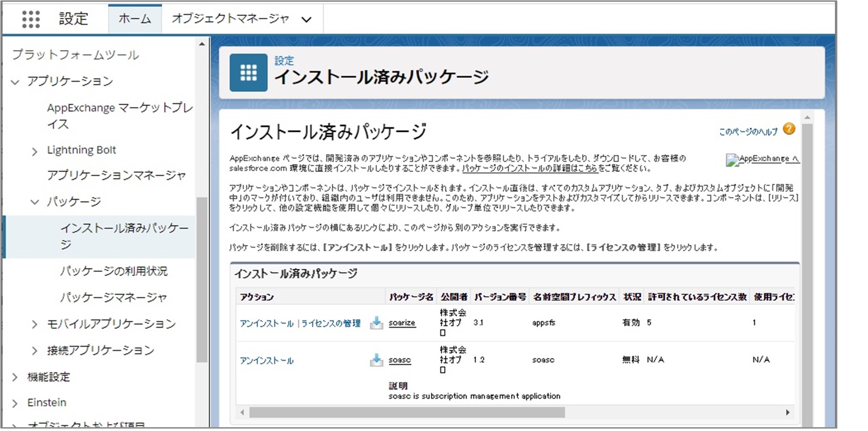Open AppExchange マーケットプレイス in sidebar
Viewport: 868px width, 431px height.
120,116
